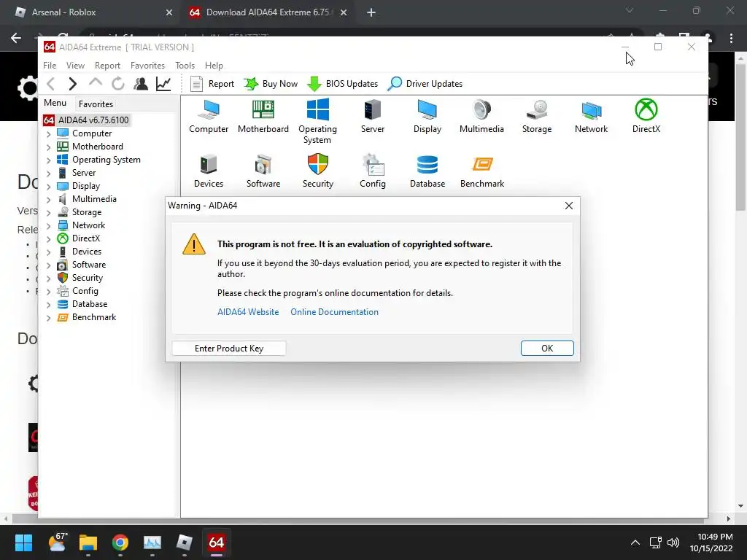This screenshot has width=747, height=560.
Task: Open the Tools menu
Action: pos(185,65)
